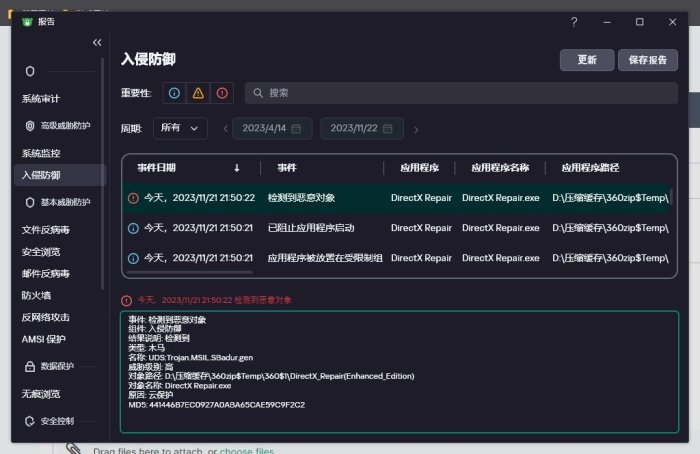Viewport: 700px width, 454px height.
Task: Collapse the sidebar with the double chevron
Action: 97,42
